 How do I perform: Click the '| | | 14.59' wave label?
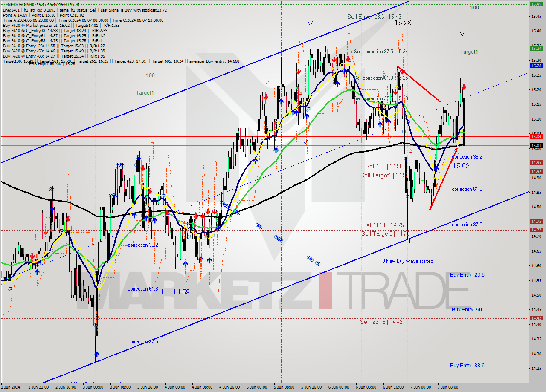click(176, 292)
